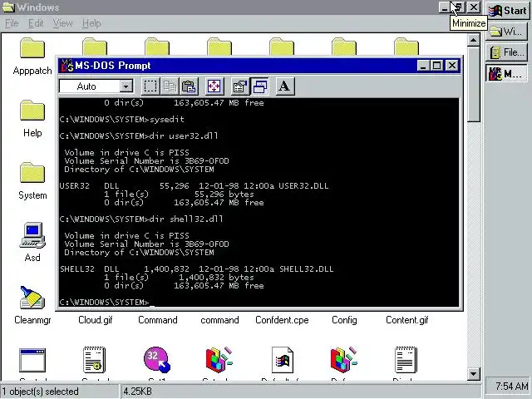Select the capitalized Command item label

pos(158,320)
